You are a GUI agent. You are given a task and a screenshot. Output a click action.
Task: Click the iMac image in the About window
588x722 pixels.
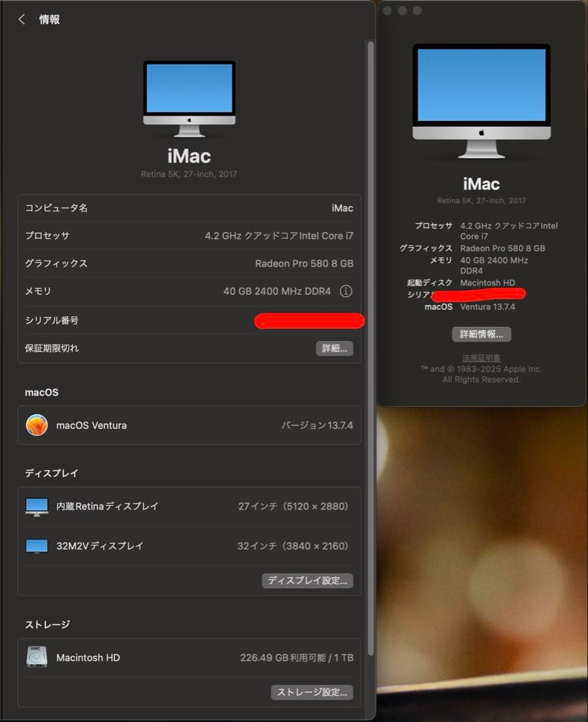[x=480, y=104]
